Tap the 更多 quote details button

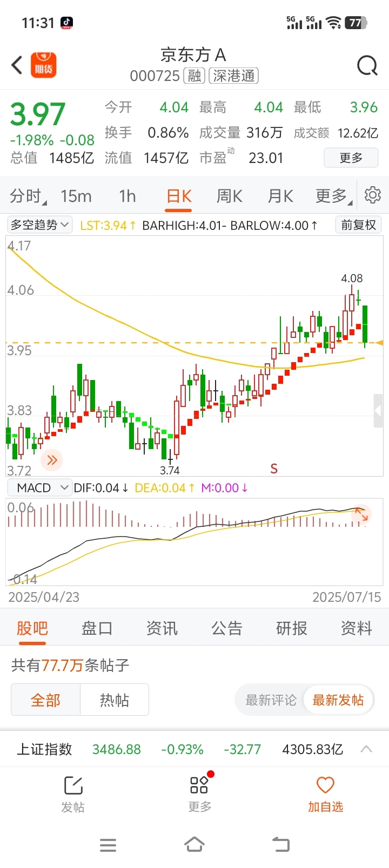351,158
